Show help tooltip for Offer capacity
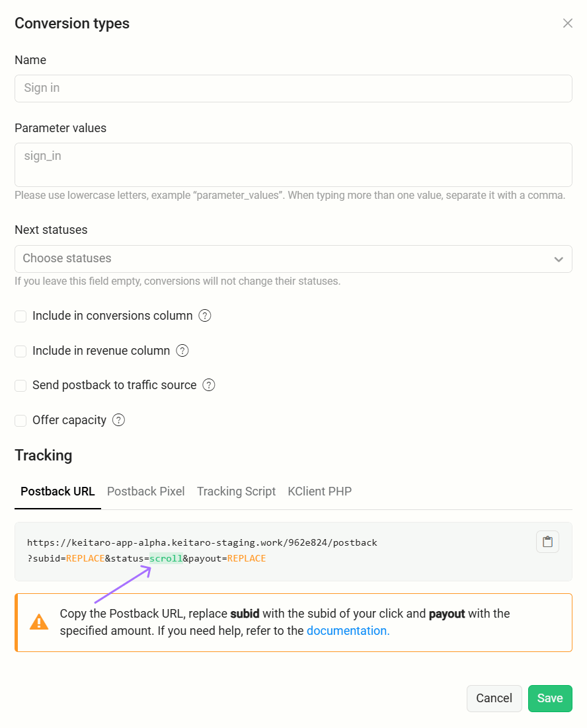Image resolution: width=587 pixels, height=728 pixels. 119,420
